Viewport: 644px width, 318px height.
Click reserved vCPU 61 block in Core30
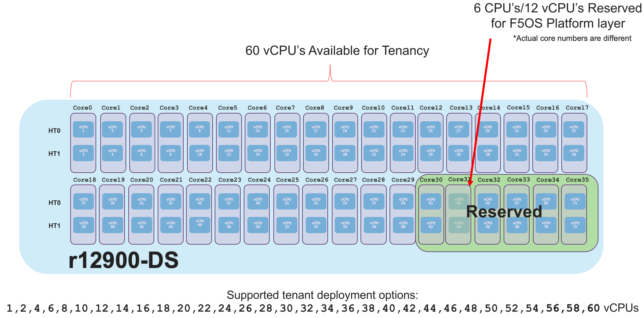tap(431, 201)
